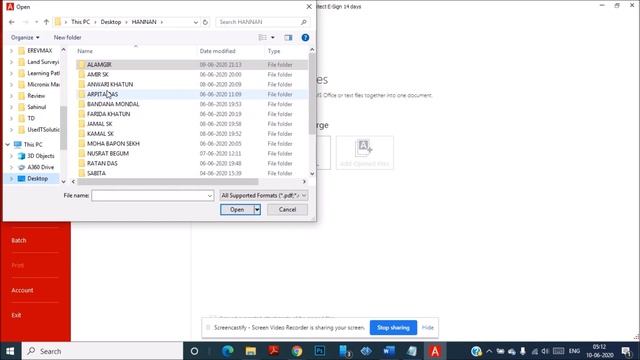The image size is (640, 360).
Task: Open Google Chrome from taskbar
Action: pos(297,351)
